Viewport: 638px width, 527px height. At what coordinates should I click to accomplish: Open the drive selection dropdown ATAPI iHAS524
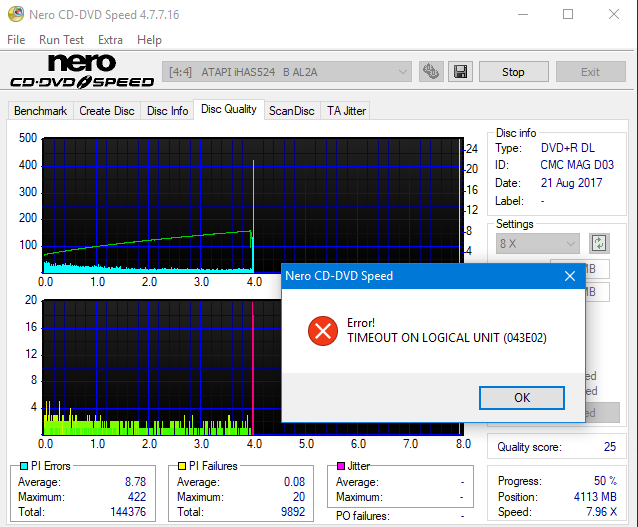(x=287, y=72)
